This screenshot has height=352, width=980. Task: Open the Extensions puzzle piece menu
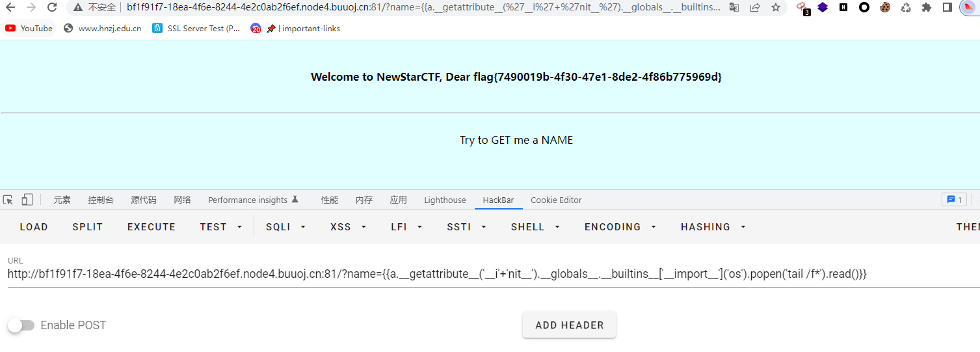927,8
